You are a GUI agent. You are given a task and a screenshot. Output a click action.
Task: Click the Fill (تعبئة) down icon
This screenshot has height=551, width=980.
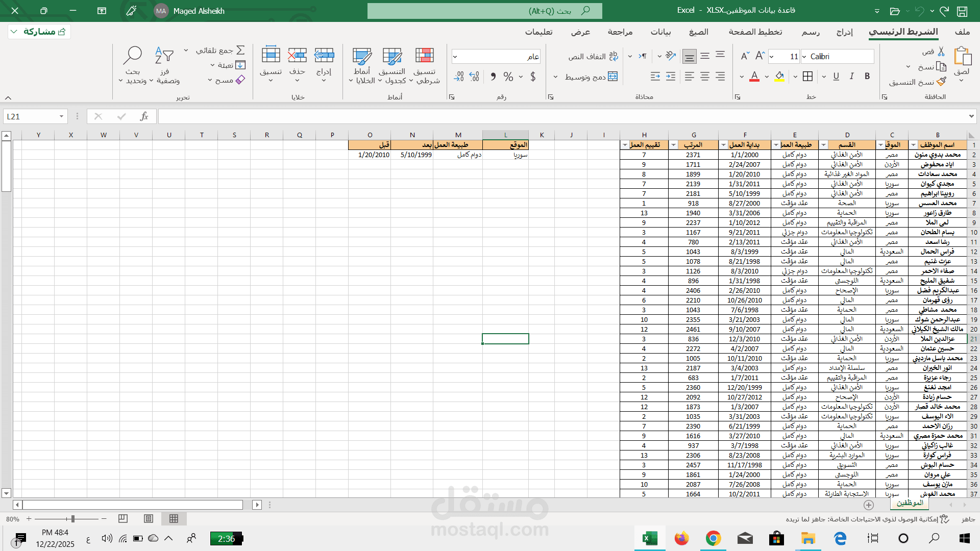click(x=240, y=65)
